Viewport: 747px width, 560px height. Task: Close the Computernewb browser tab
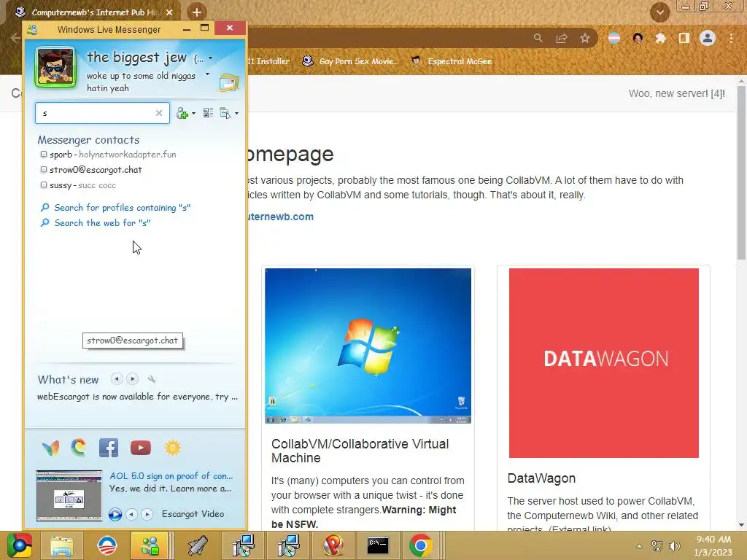[169, 12]
